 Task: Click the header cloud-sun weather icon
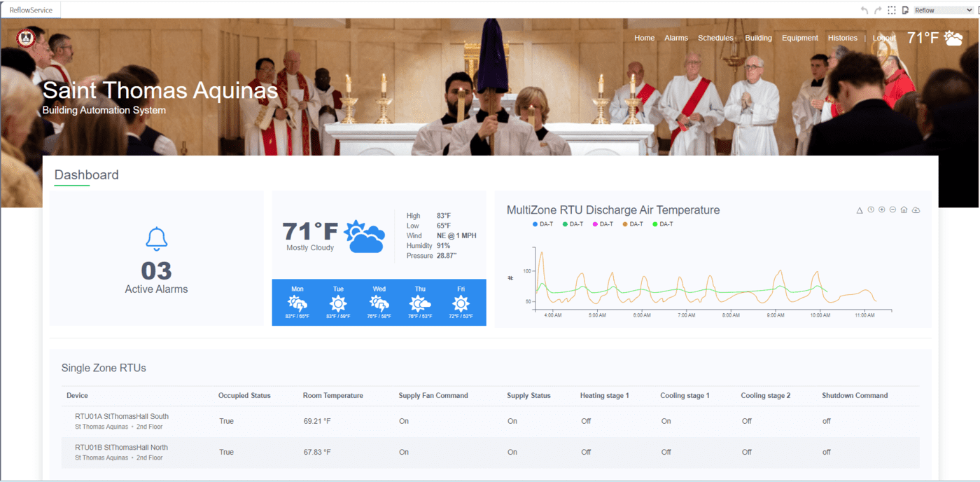(953, 38)
